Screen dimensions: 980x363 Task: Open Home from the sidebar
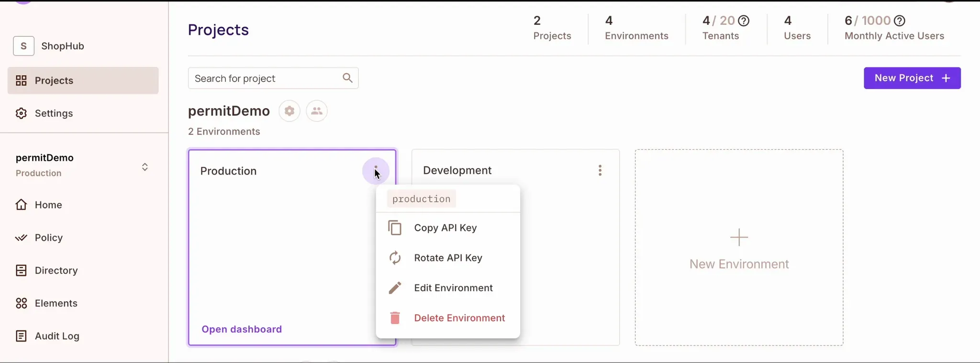click(48, 205)
